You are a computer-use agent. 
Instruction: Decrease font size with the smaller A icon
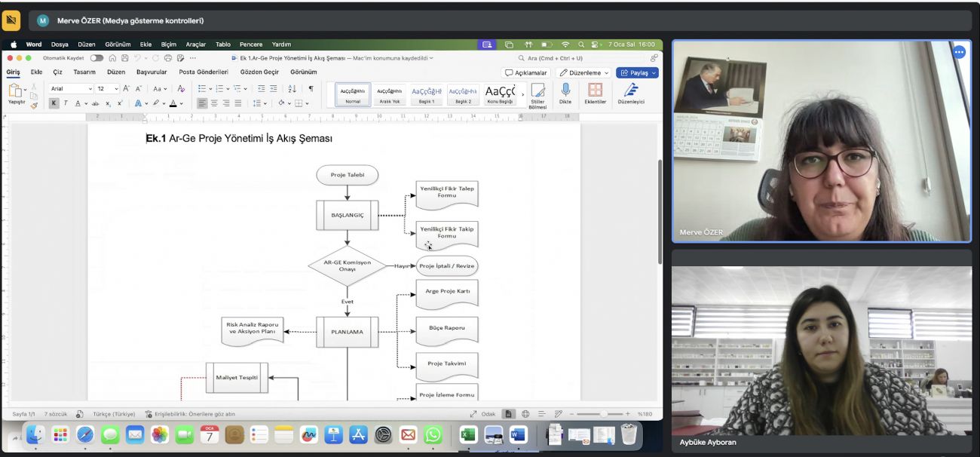click(x=139, y=88)
